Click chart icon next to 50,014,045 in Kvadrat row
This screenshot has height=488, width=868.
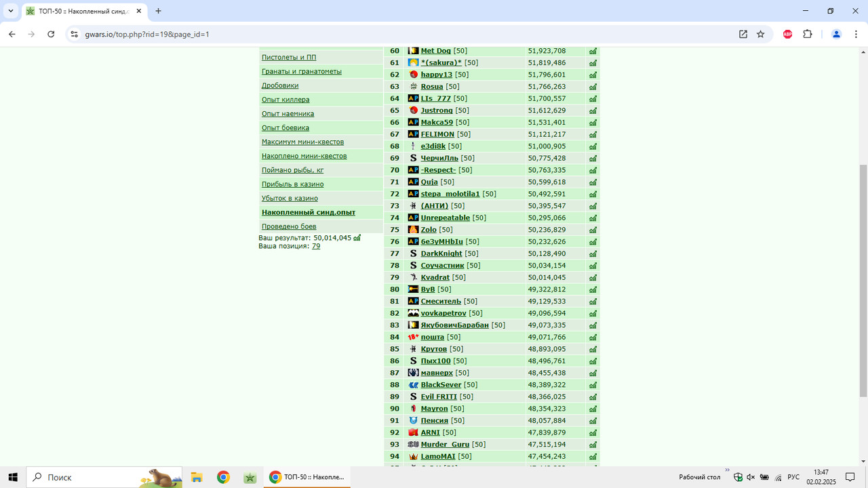click(x=593, y=278)
